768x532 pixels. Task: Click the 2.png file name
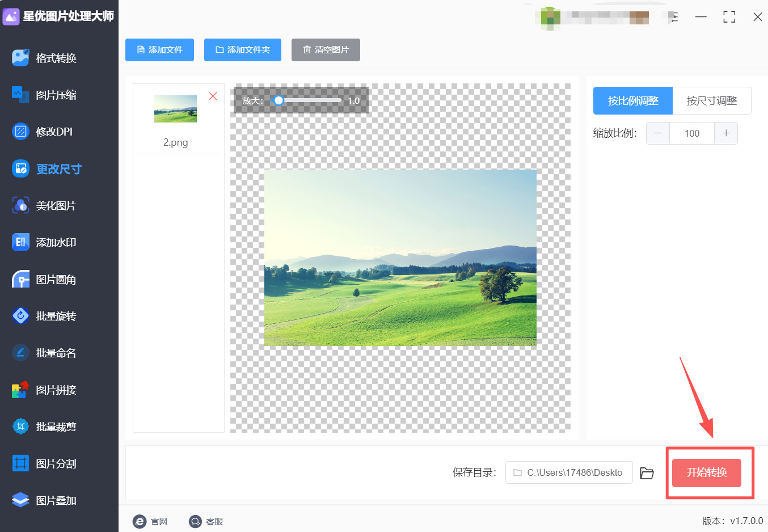coord(176,142)
